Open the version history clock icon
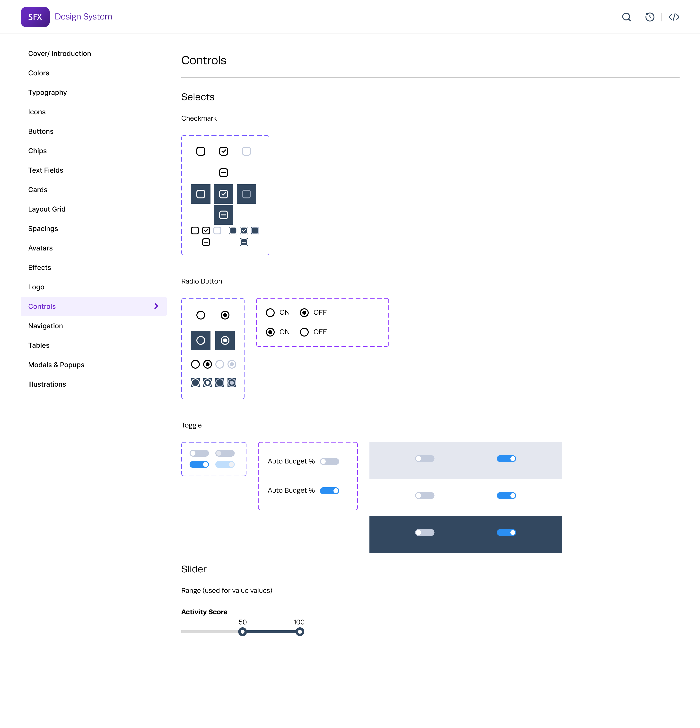Image resolution: width=700 pixels, height=728 pixels. [x=649, y=17]
